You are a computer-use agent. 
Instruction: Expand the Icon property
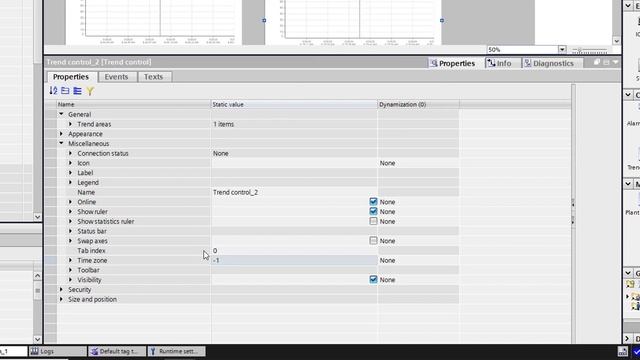click(70, 163)
